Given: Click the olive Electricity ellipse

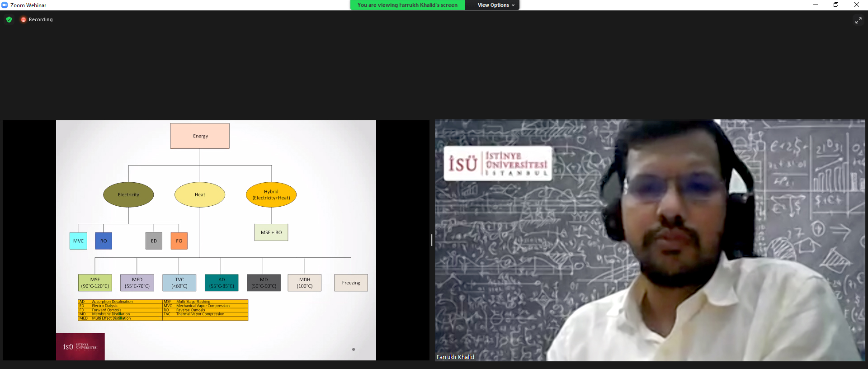Looking at the screenshot, I should 128,194.
